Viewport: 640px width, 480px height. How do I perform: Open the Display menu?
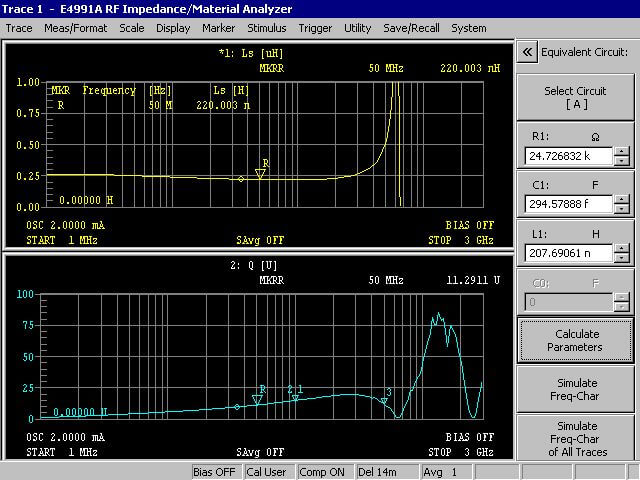coord(173,28)
